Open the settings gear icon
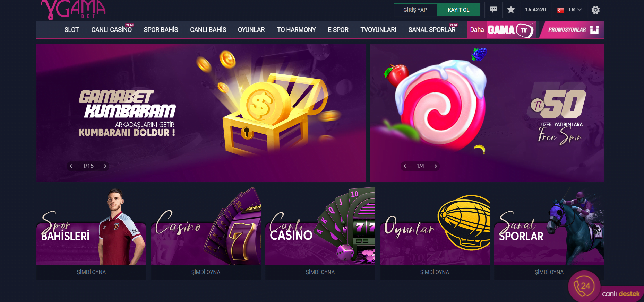This screenshot has height=302, width=644. (595, 10)
